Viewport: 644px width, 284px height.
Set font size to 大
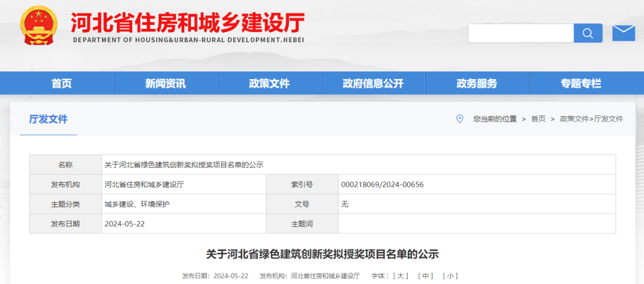401,276
